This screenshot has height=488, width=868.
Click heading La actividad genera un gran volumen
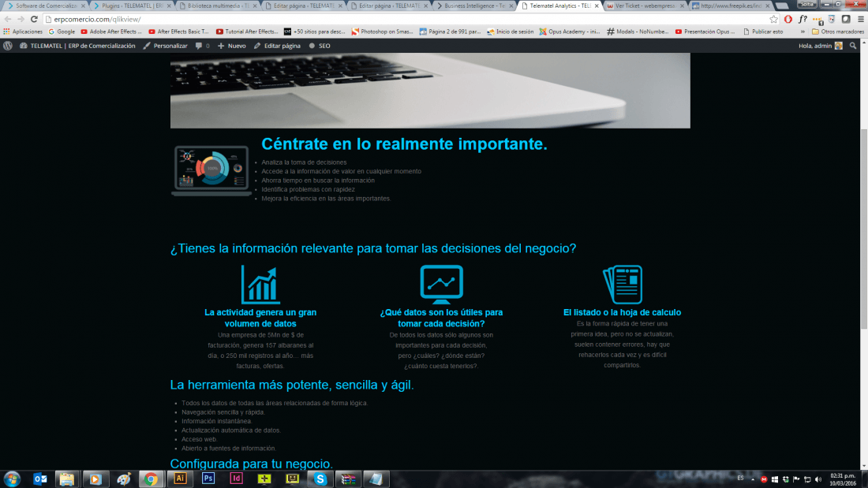point(260,318)
